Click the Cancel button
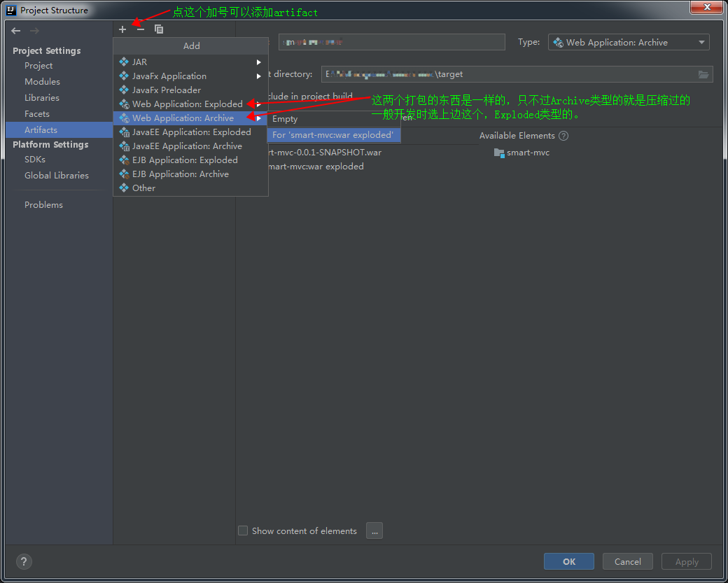 [627, 561]
